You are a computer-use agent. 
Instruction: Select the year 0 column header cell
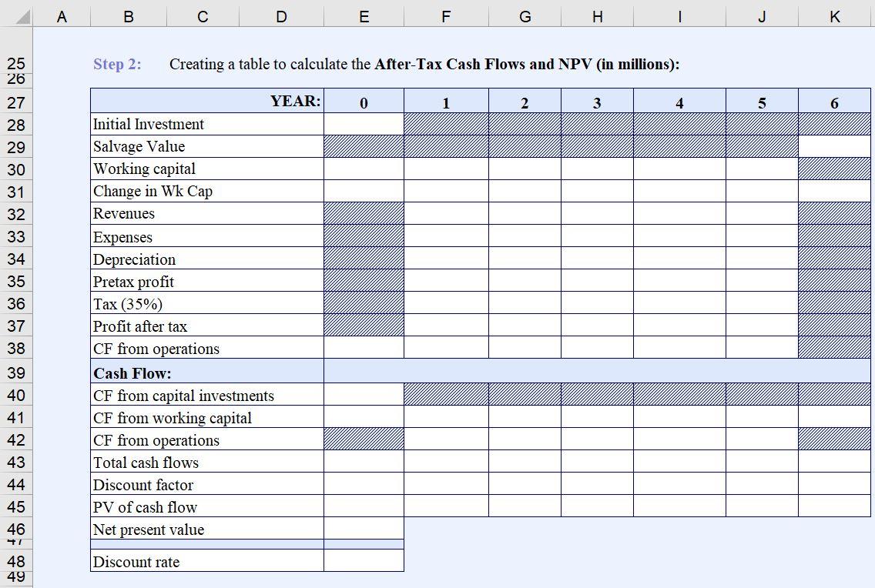[x=364, y=102]
